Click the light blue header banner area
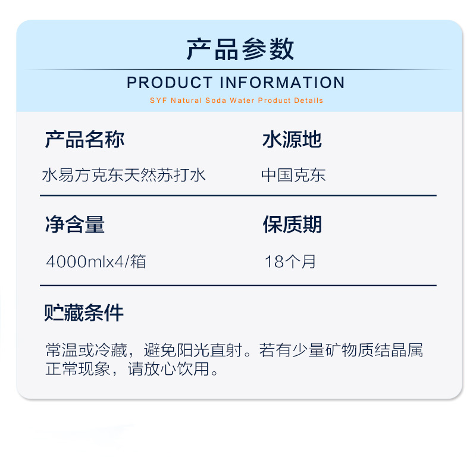This screenshot has height=457, width=476. tap(240, 66)
